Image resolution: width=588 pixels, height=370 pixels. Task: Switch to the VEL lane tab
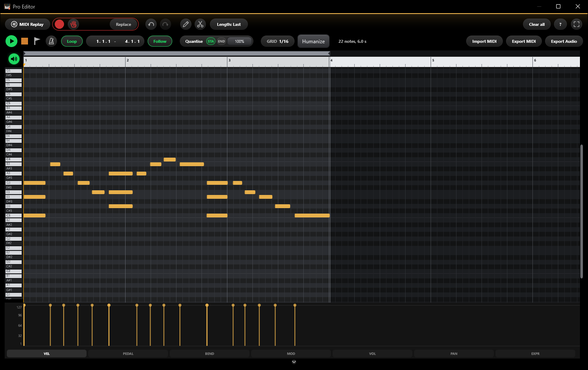point(47,353)
